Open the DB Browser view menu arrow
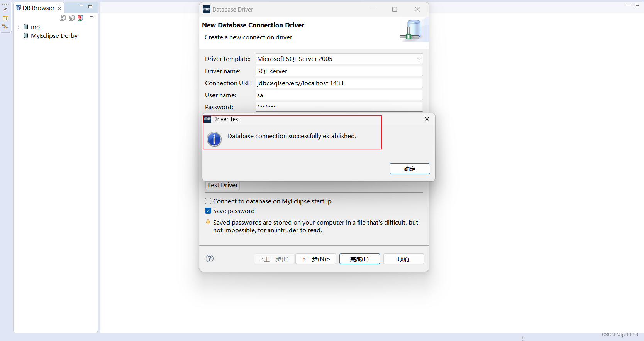Image resolution: width=644 pixels, height=341 pixels. coord(92,17)
